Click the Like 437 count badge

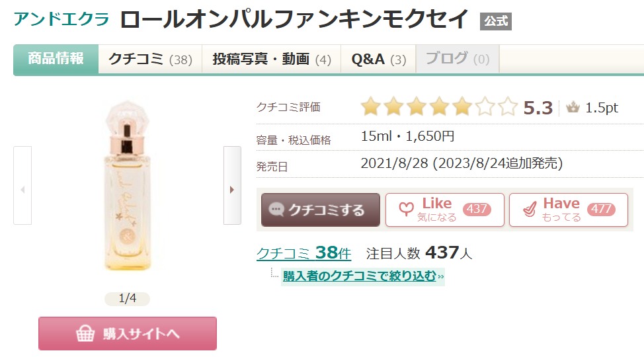click(x=476, y=210)
